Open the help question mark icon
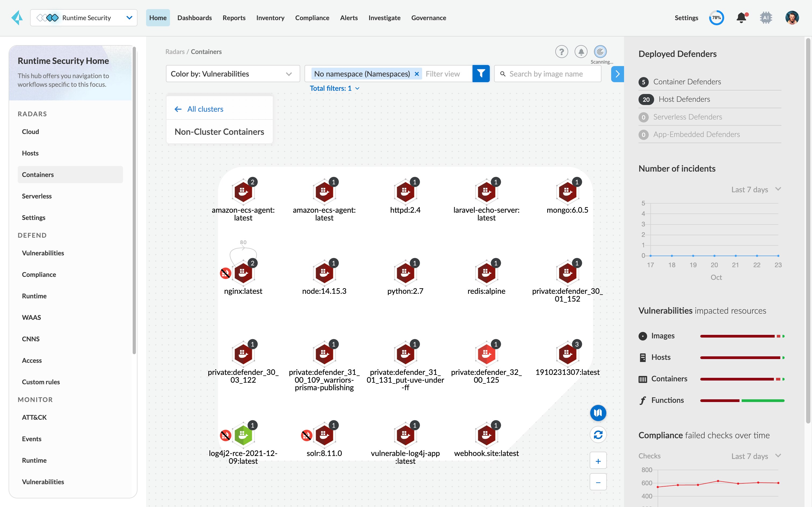Screen dimensions: 812x507 click(561, 51)
